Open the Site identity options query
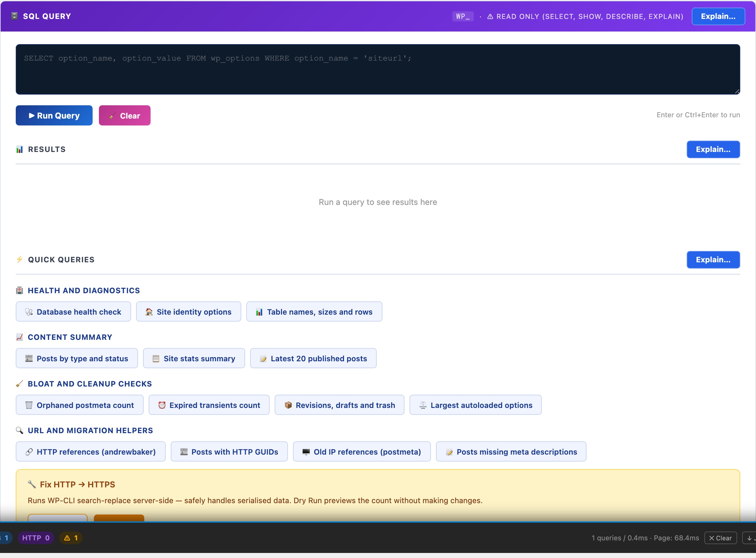Viewport: 756px width, 558px height. point(188,311)
